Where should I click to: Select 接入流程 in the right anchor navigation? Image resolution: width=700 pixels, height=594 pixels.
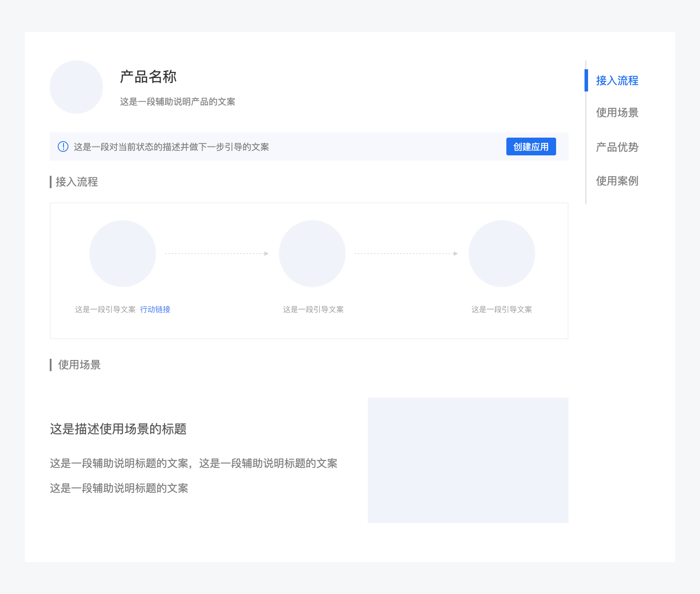coord(617,80)
